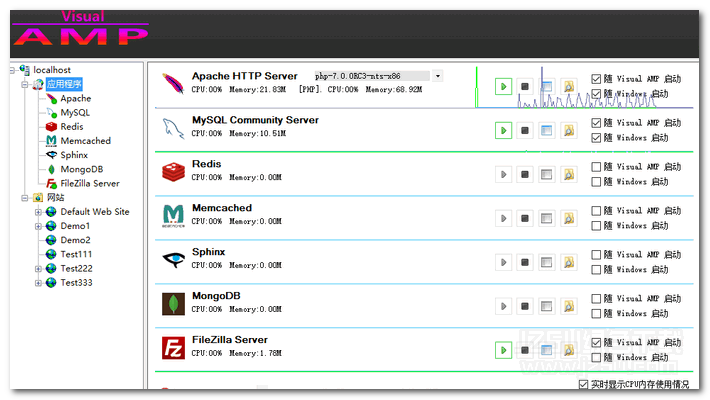Expand the Test333 site node
This screenshot has width=710, height=400.
click(x=38, y=283)
